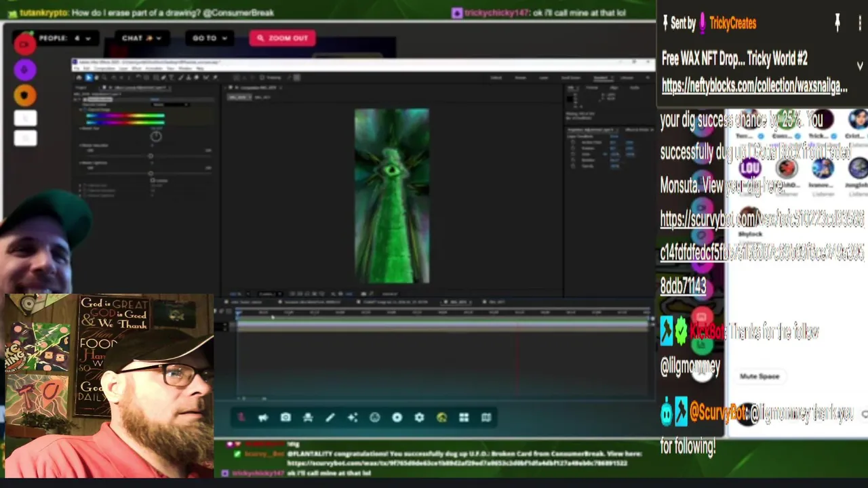Click the orange shield button in left sidebar
This screenshot has width=868, height=488.
click(x=25, y=95)
